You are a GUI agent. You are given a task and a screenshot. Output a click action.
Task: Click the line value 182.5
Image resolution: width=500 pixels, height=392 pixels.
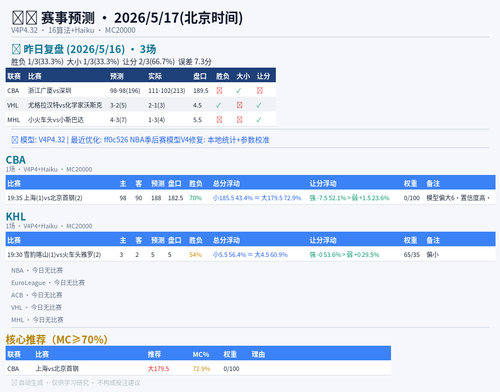pyautogui.click(x=176, y=198)
